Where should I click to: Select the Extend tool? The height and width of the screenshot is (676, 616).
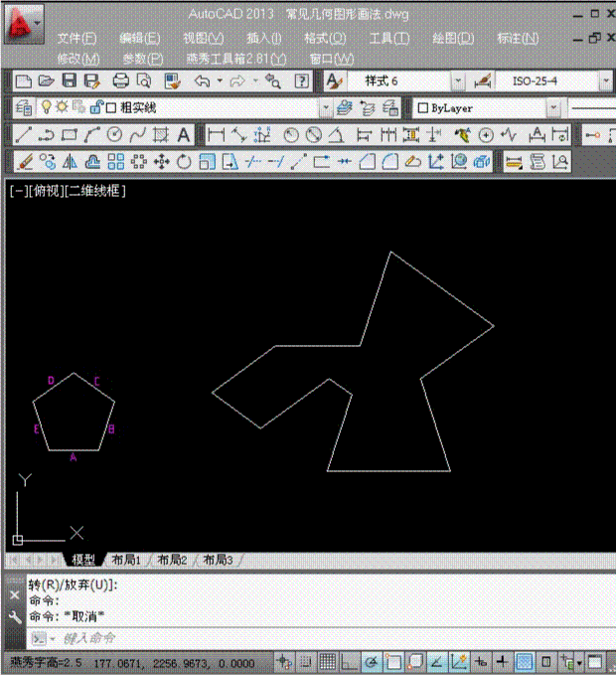(275, 162)
